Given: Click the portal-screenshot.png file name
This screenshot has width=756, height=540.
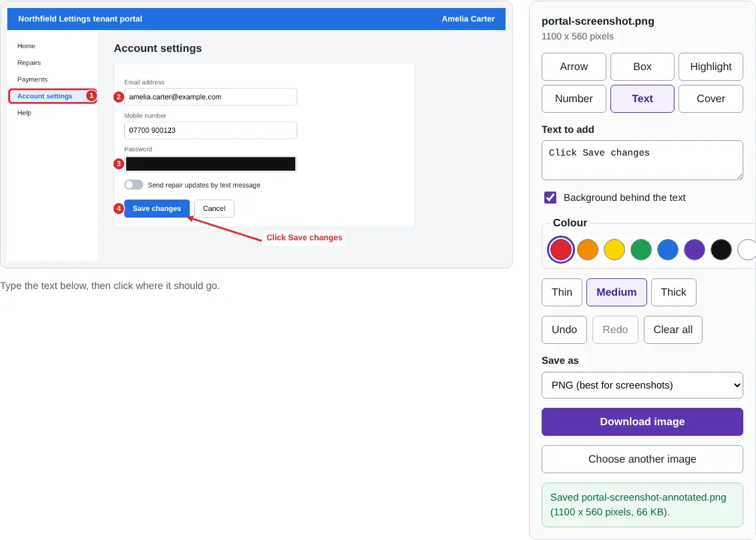Looking at the screenshot, I should coord(597,21).
